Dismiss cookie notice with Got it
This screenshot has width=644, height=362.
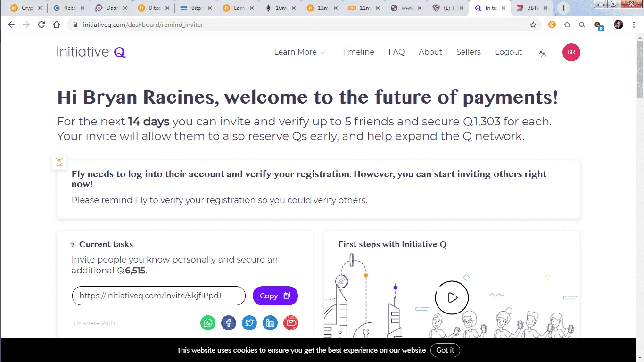pos(445,350)
